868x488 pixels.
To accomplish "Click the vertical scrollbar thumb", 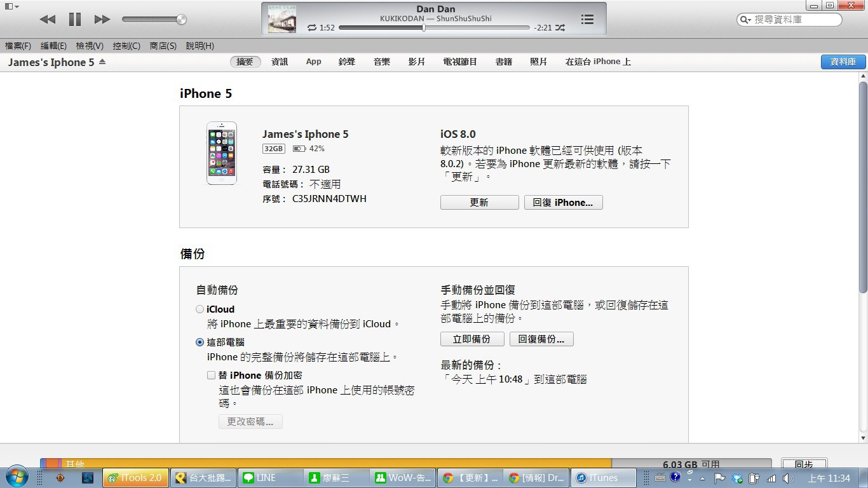I will tap(863, 187).
